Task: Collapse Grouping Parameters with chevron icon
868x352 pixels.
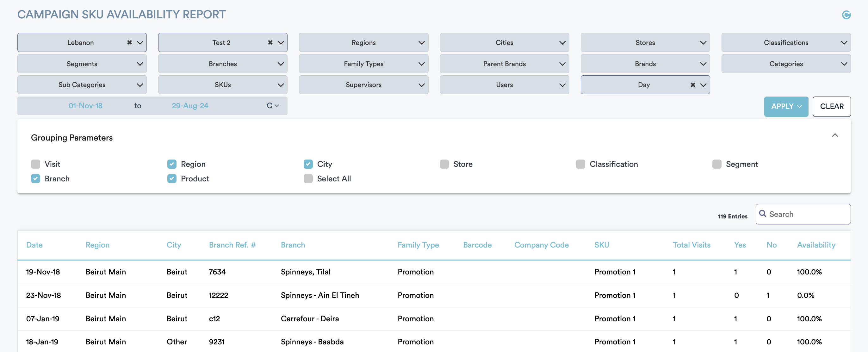Action: tap(835, 135)
